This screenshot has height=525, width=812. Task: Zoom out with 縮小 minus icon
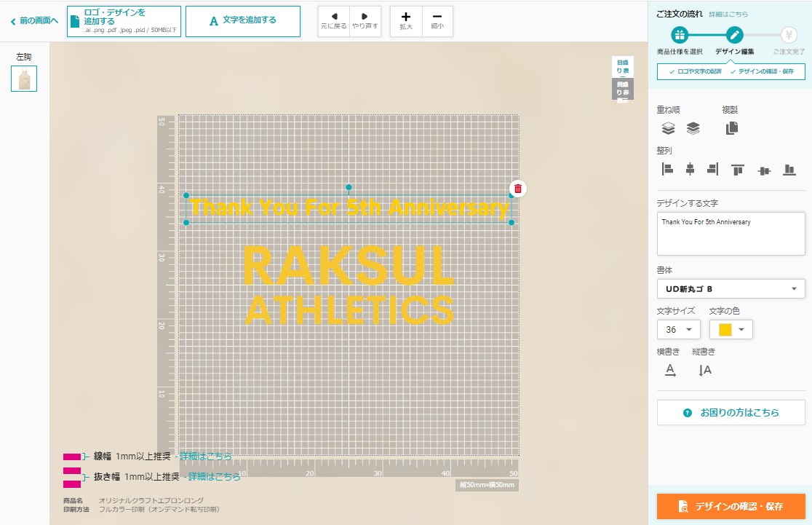(437, 21)
